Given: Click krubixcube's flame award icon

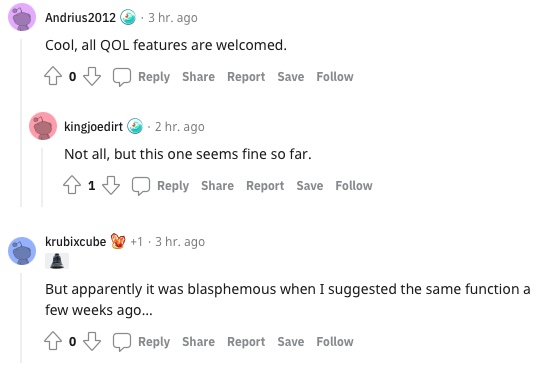Looking at the screenshot, I should point(118,241).
